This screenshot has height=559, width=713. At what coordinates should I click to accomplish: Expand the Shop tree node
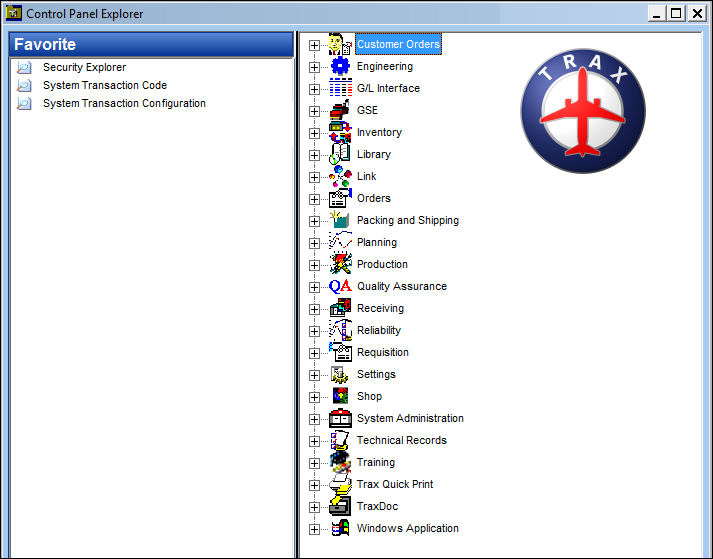click(314, 398)
